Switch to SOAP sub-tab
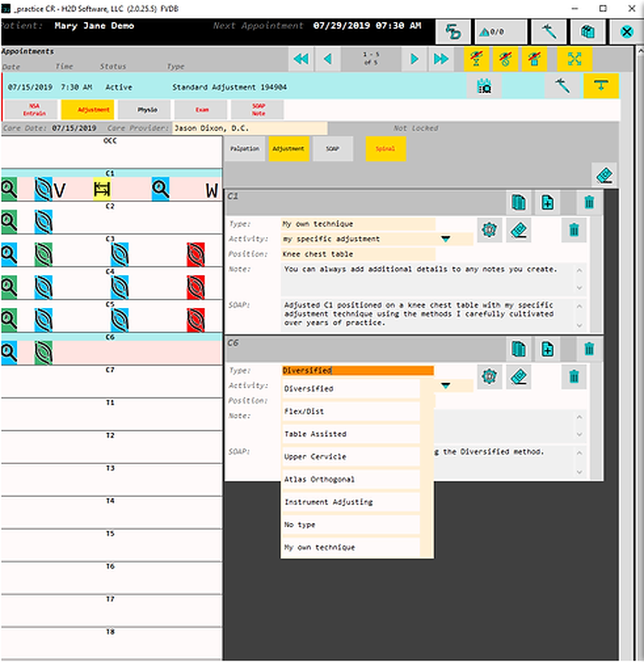This screenshot has width=644, height=662. (332, 149)
